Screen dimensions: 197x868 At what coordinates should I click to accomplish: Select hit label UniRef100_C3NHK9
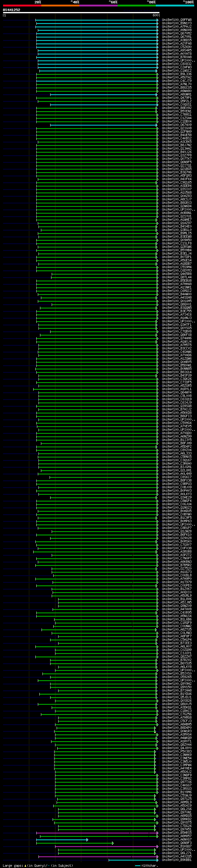[x=177, y=754]
